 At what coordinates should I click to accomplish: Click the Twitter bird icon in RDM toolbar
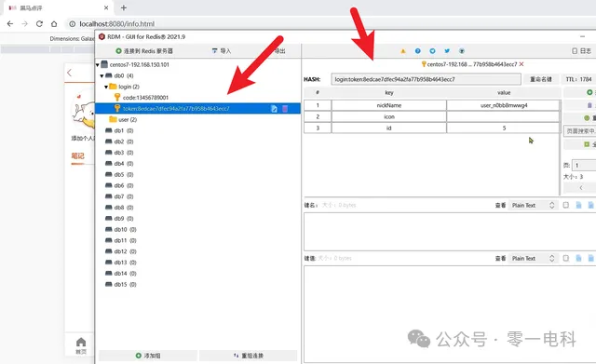pos(447,51)
